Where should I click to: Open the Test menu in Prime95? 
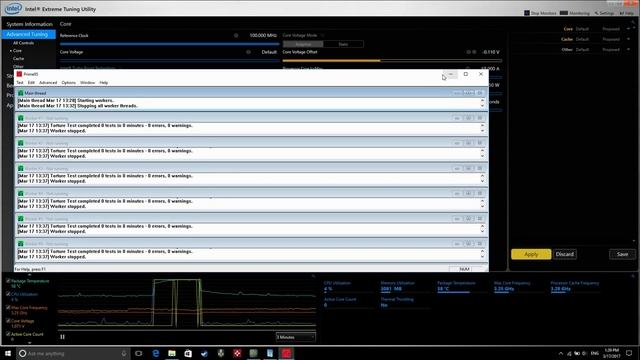click(x=20, y=82)
